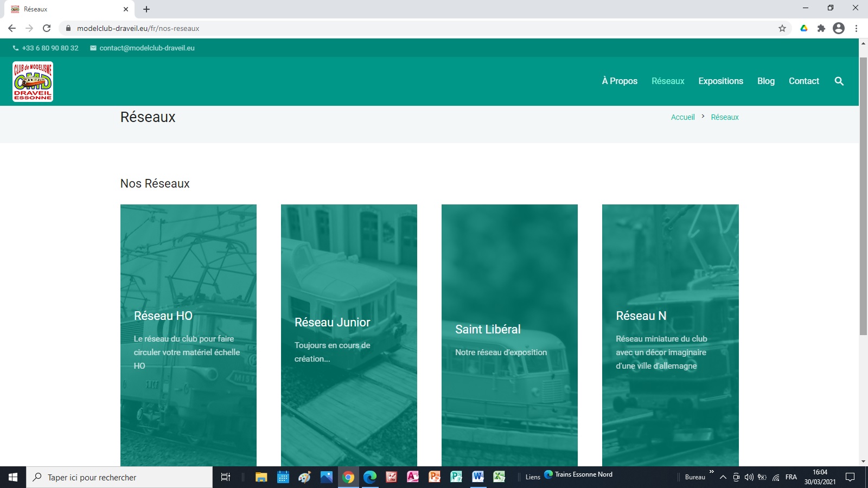This screenshot has width=868, height=488.
Task: Open the Chrome profile avatar
Action: 839,28
